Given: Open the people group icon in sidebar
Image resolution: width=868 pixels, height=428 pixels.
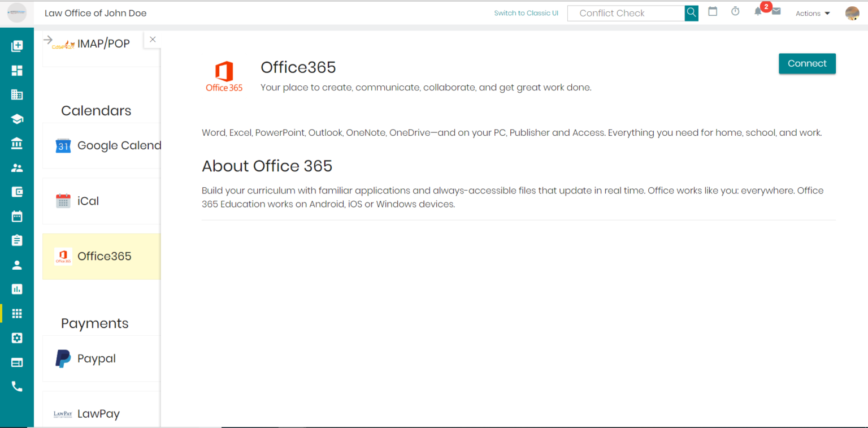Looking at the screenshot, I should tap(17, 168).
